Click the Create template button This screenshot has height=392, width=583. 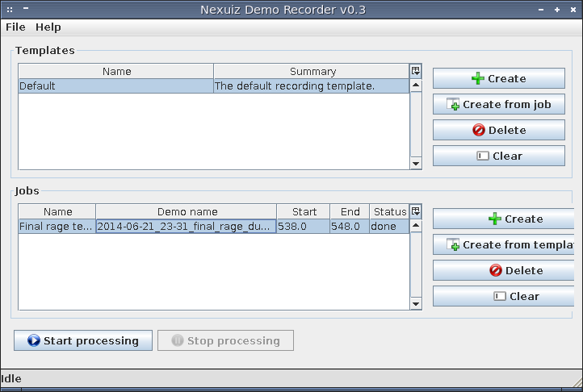[x=498, y=78]
